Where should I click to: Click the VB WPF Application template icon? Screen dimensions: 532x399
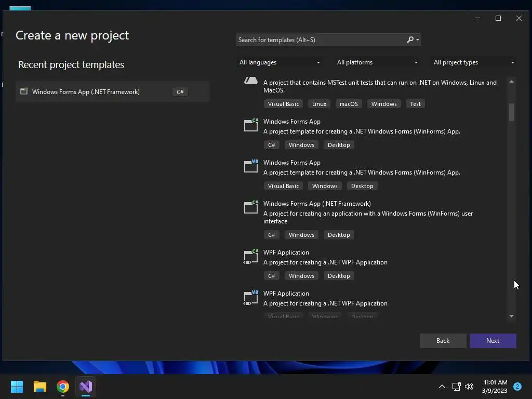[x=251, y=298]
